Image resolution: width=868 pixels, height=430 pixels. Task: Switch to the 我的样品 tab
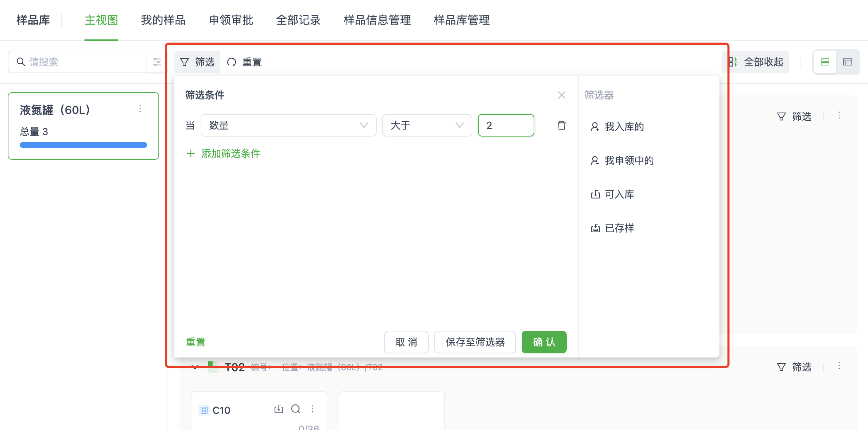[x=163, y=20]
